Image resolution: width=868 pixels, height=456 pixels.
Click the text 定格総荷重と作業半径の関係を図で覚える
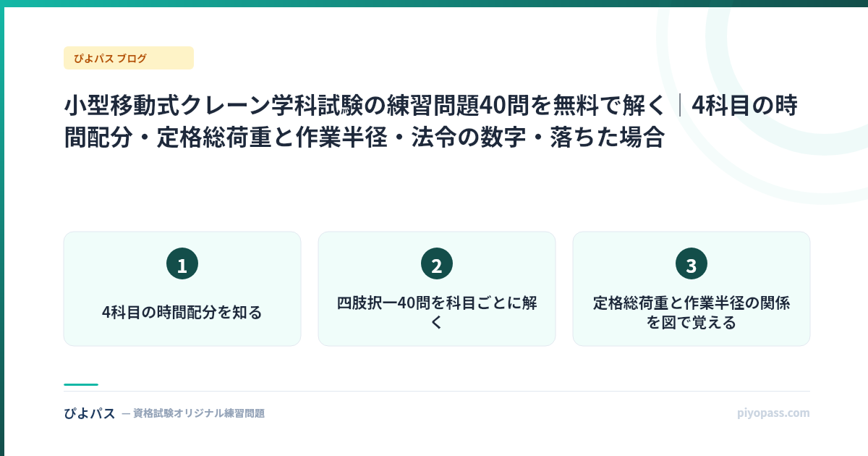point(692,313)
